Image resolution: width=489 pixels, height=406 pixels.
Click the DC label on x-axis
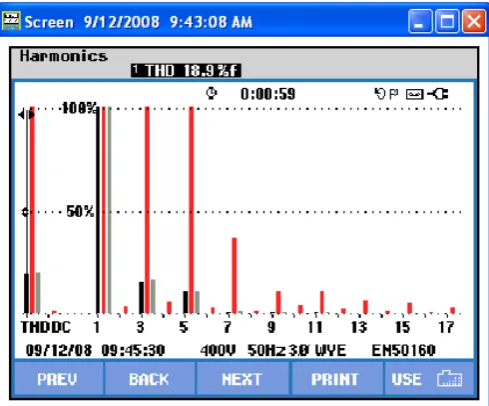61,327
